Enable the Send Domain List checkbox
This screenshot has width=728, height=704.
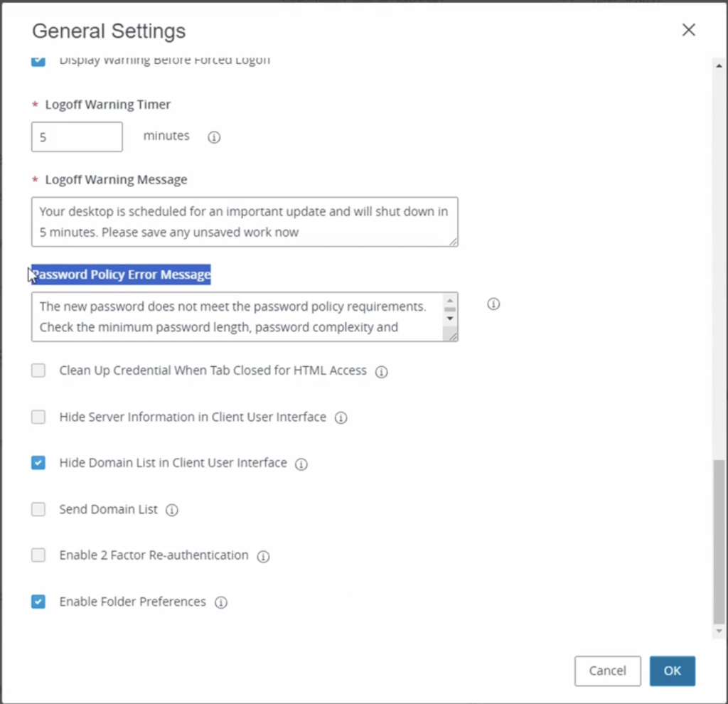pyautogui.click(x=38, y=509)
